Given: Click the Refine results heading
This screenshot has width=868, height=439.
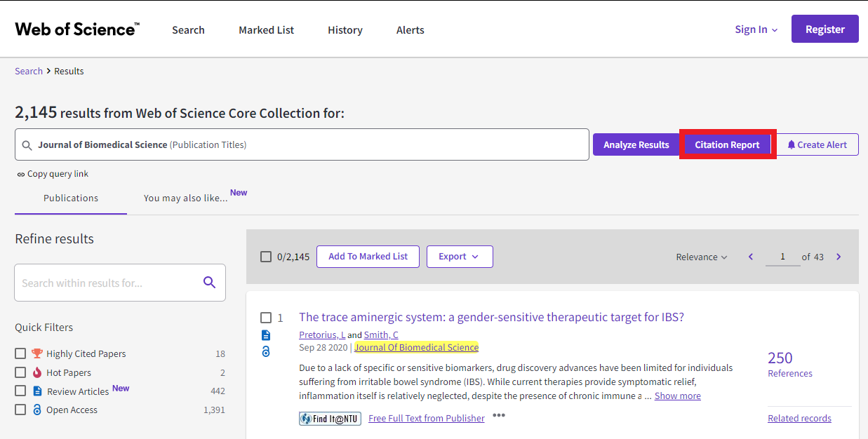Looking at the screenshot, I should pyautogui.click(x=54, y=238).
